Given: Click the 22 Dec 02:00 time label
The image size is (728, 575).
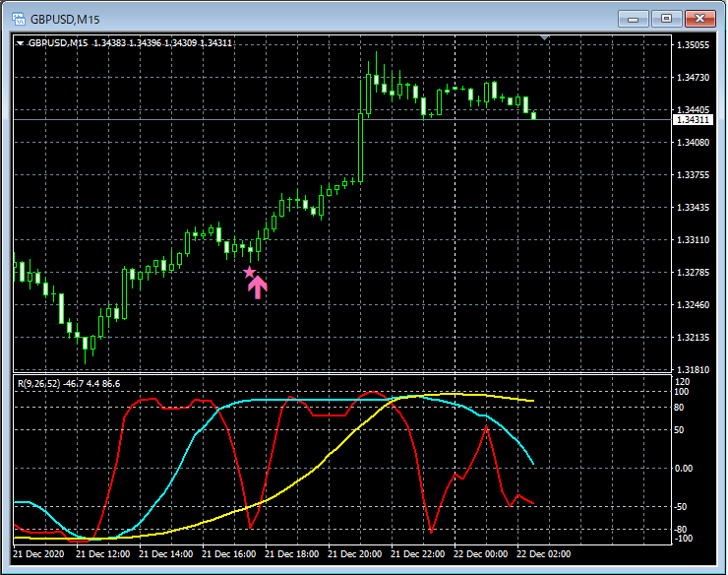Looking at the screenshot, I should [x=543, y=554].
